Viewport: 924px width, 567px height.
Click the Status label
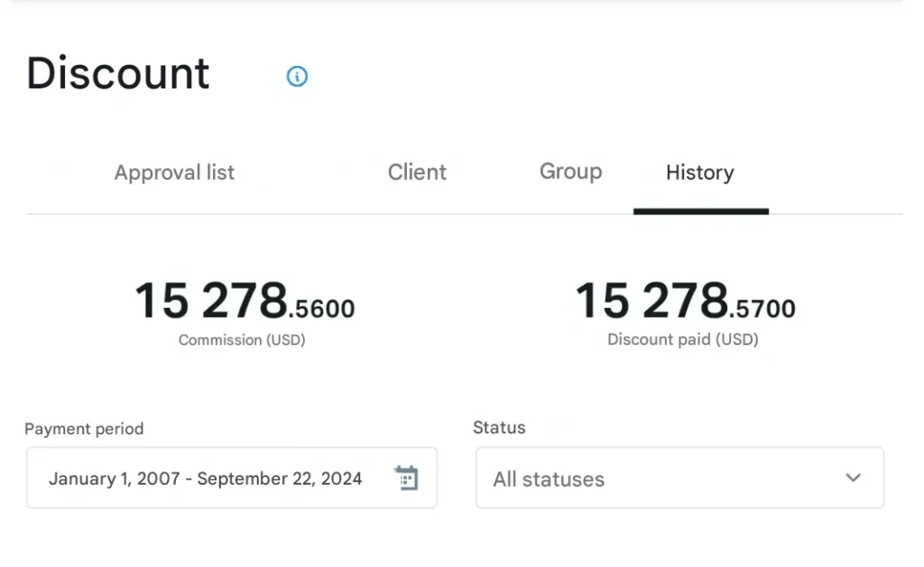(x=499, y=427)
